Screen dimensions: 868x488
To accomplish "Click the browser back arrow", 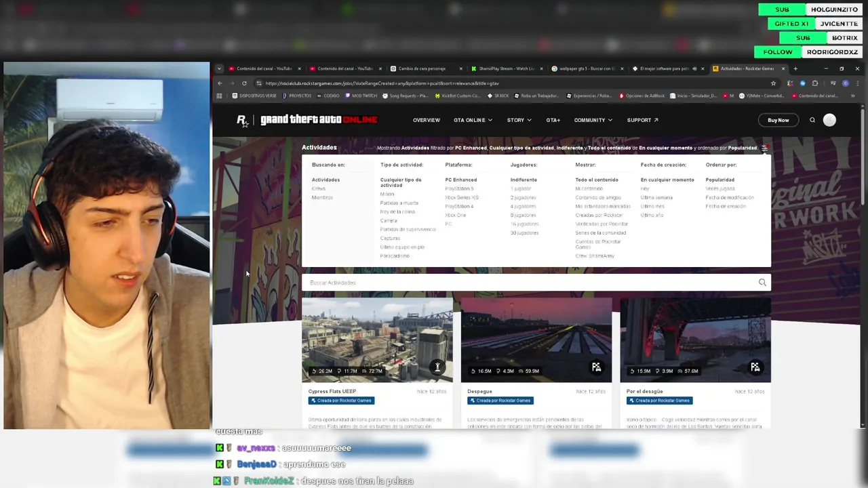I will [x=220, y=83].
